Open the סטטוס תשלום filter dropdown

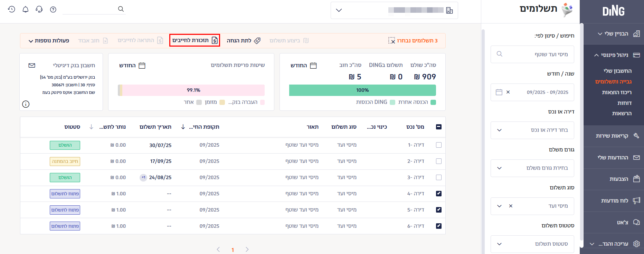tap(532, 244)
